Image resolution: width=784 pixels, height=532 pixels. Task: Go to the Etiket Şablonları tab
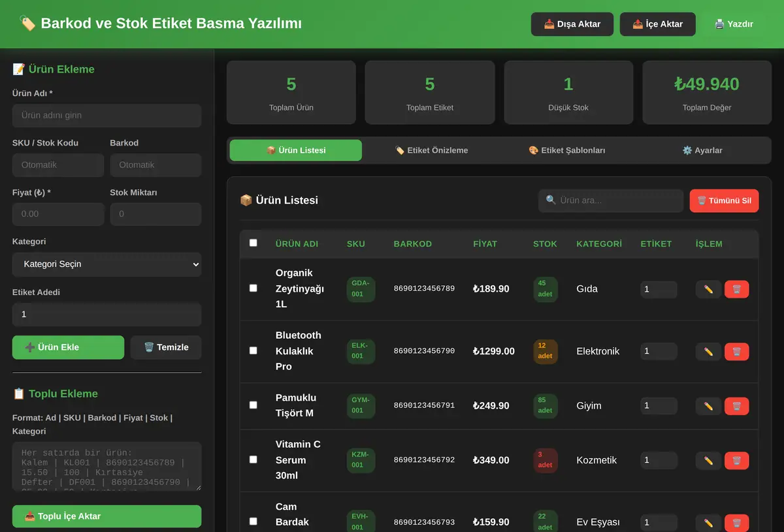[x=567, y=150]
